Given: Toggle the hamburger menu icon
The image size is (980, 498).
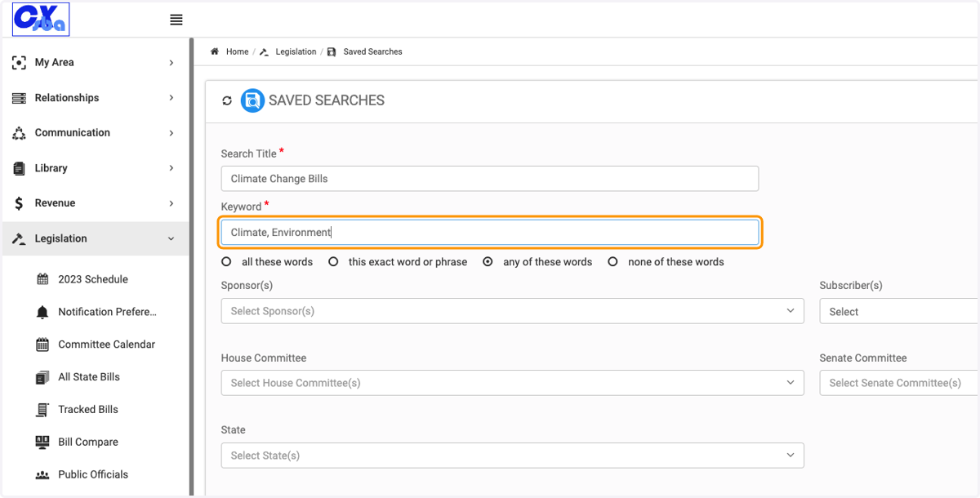Looking at the screenshot, I should 176,20.
